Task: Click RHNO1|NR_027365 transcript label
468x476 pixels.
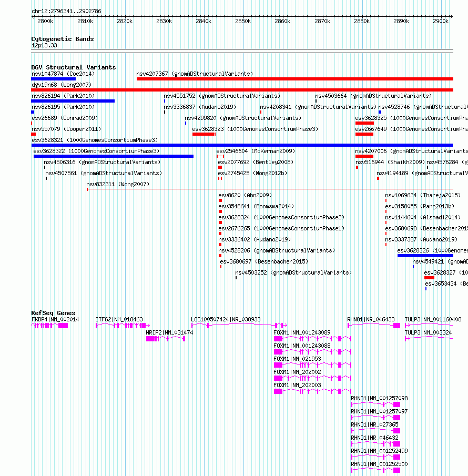Action: pos(374,424)
